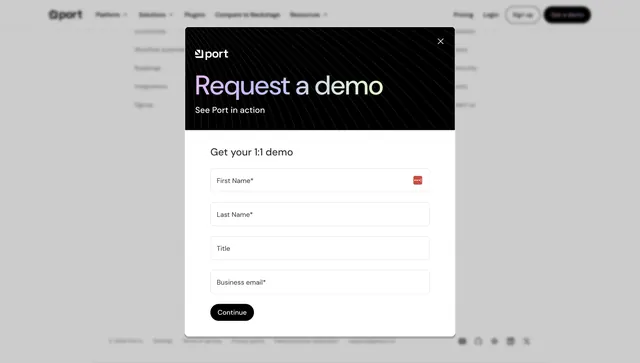Click the Last Name input field
Image resolution: width=640 pixels, height=363 pixels.
pos(320,214)
